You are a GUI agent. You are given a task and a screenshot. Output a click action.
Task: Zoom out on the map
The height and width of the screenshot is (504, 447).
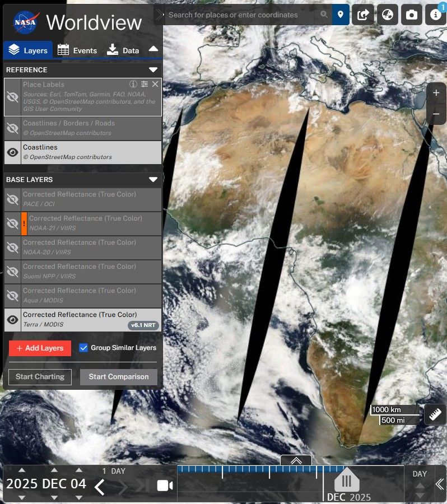436,114
